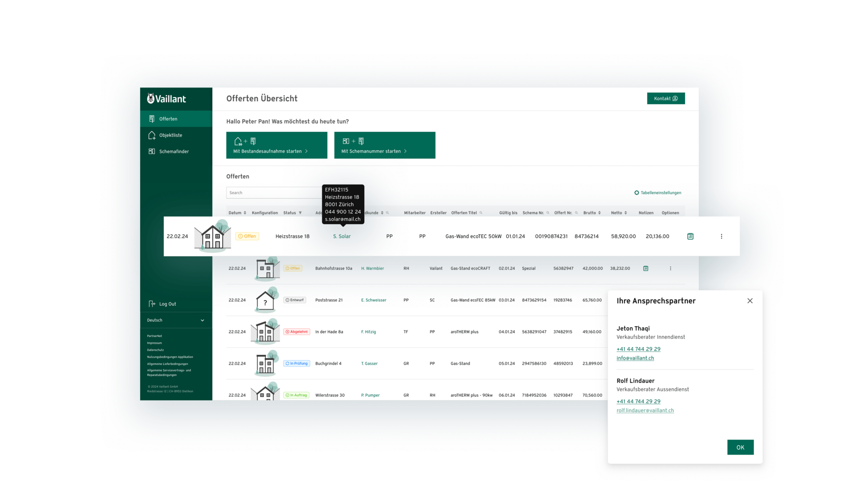
Task: Click the Kontakt button
Action: [666, 99]
